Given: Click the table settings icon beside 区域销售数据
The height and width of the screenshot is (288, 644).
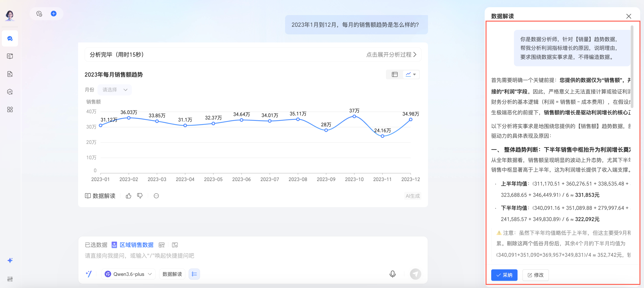Looking at the screenshot, I should [175, 245].
